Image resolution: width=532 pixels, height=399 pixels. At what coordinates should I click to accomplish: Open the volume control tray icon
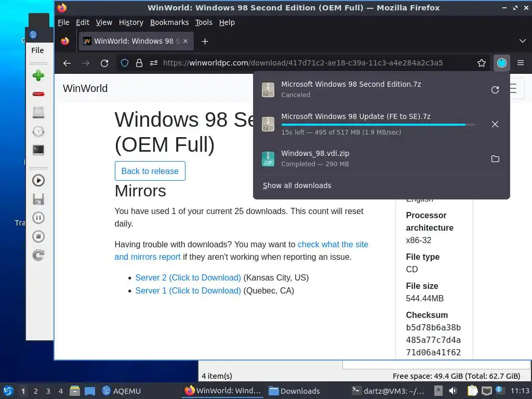pyautogui.click(x=453, y=391)
